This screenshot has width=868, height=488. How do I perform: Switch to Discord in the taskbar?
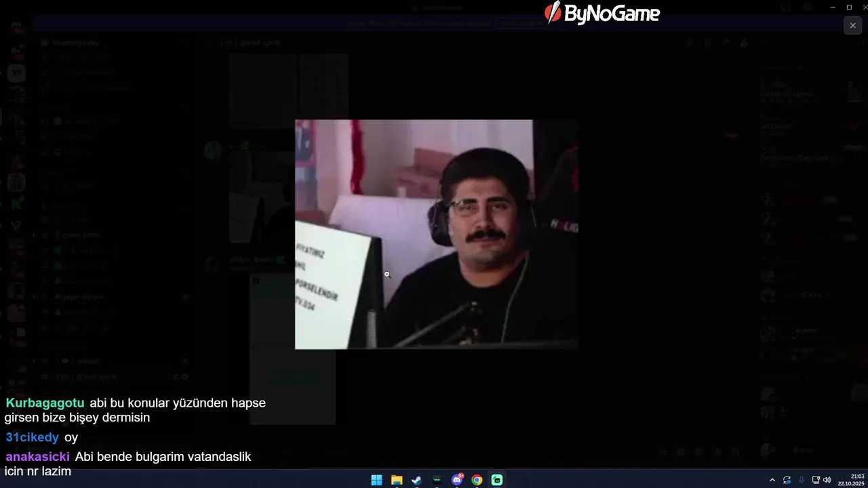pos(457,480)
